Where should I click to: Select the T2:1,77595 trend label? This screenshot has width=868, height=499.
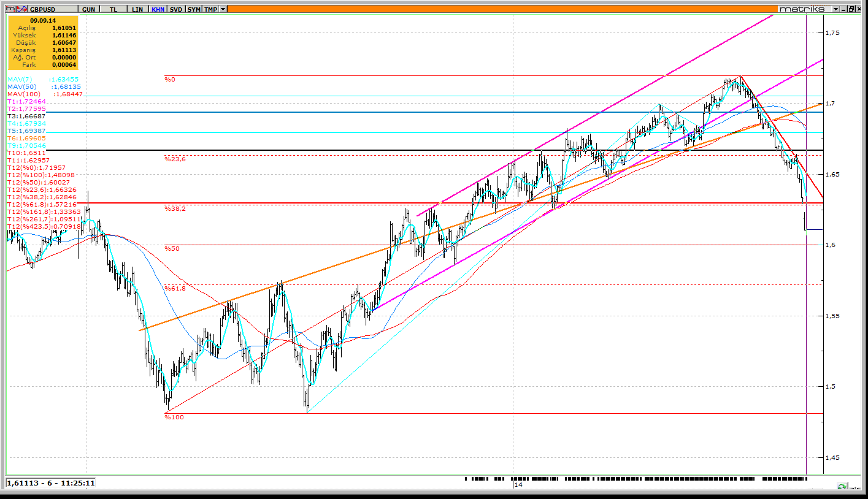(x=26, y=109)
